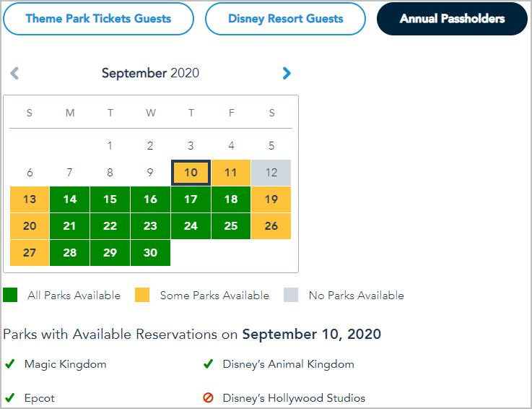Screen dimensions: 532x409
Task: Switch to Disney Resort Guests tab
Action: 285,19
